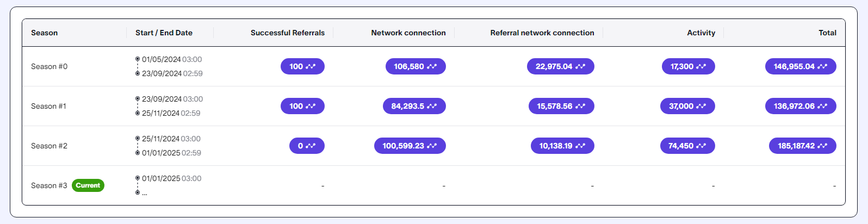The width and height of the screenshot is (868, 224).
Task: Click the Season #0 start date marker icon
Action: tap(138, 59)
